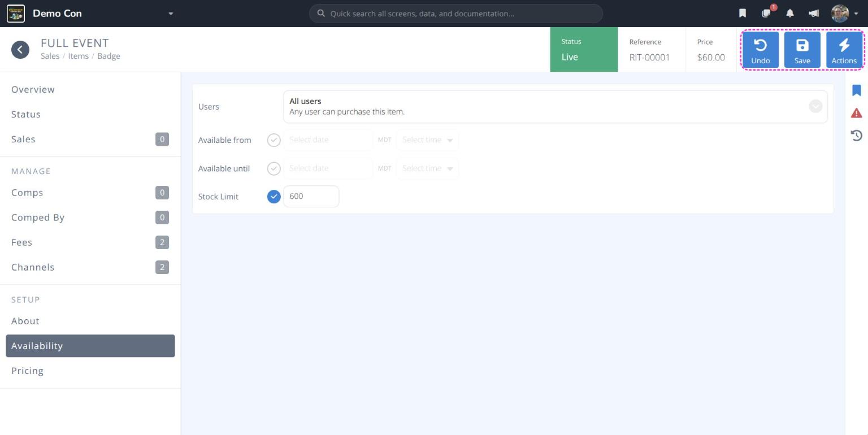Open the Channels section
The image size is (868, 435).
[90, 267]
